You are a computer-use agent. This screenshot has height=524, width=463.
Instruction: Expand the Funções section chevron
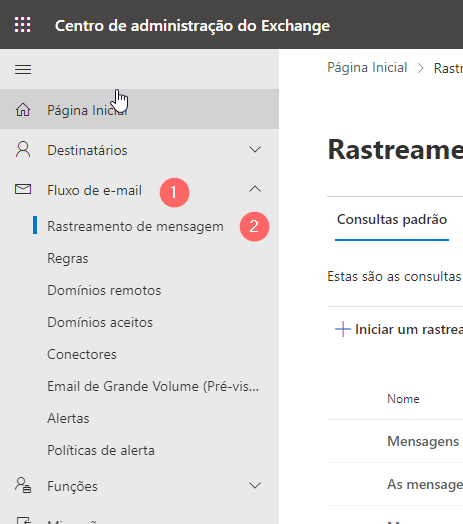[255, 485]
